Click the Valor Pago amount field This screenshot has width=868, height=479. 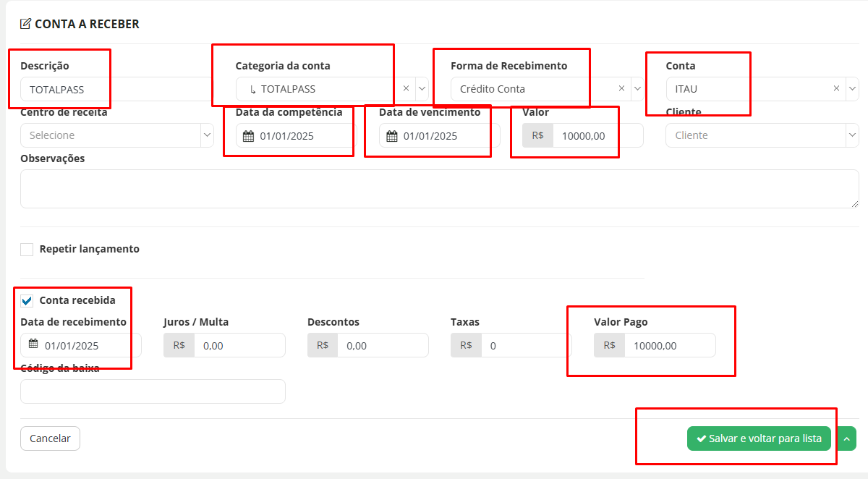670,345
